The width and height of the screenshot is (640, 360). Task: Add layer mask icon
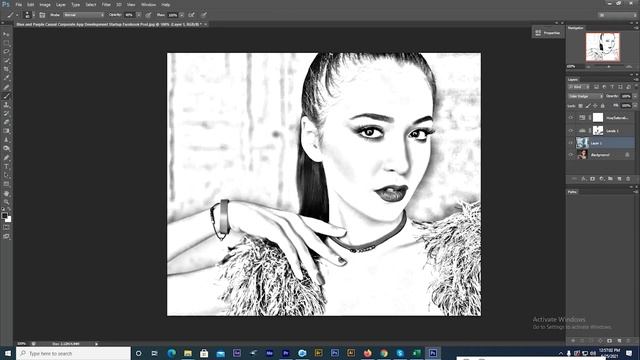tap(592, 179)
